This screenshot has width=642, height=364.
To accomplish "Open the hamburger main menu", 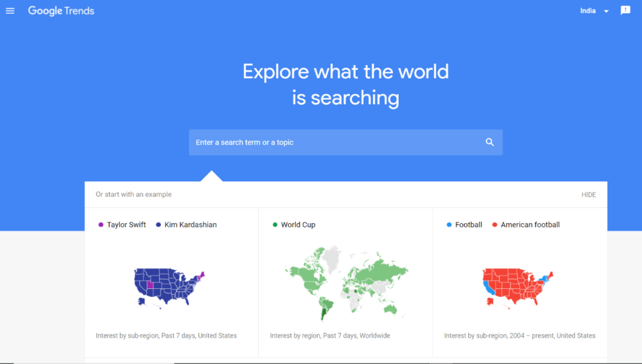I will tap(10, 11).
